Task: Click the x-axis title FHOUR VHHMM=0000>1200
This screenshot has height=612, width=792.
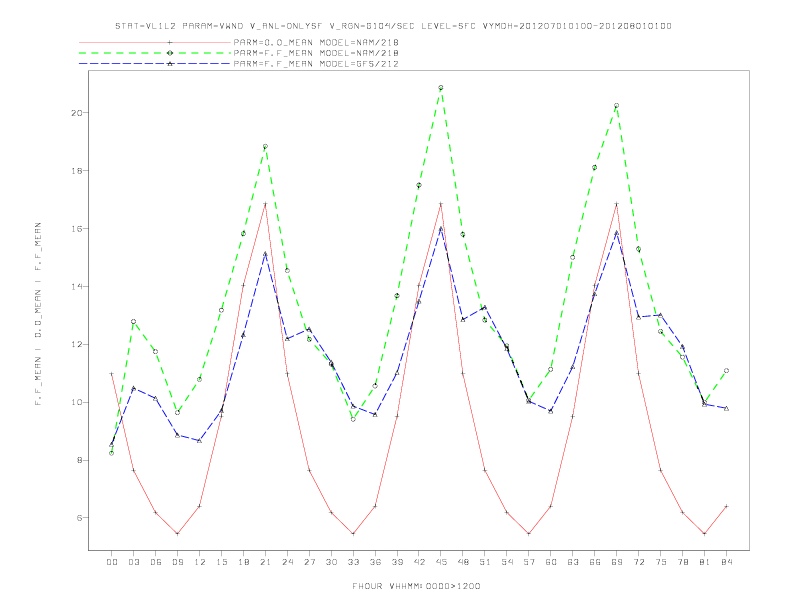Action: pos(416,586)
